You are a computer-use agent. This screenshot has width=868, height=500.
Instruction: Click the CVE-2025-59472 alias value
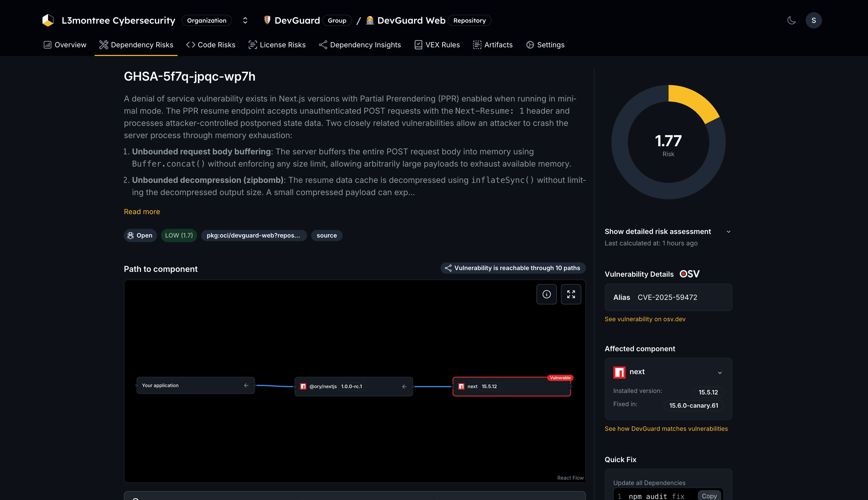pos(667,297)
